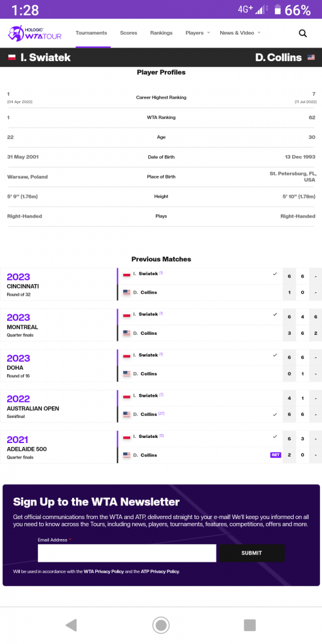Tap the battery icon in status bar
This screenshot has height=644, width=322.
point(278,10)
